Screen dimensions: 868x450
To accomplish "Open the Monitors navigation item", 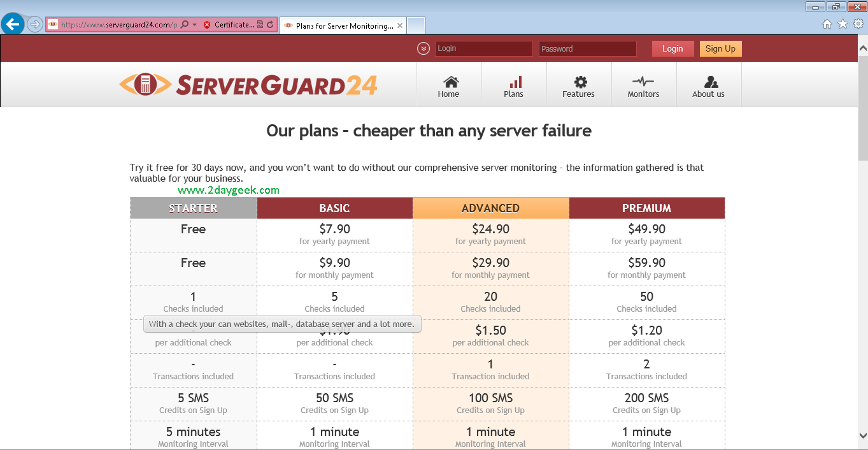I will (643, 85).
